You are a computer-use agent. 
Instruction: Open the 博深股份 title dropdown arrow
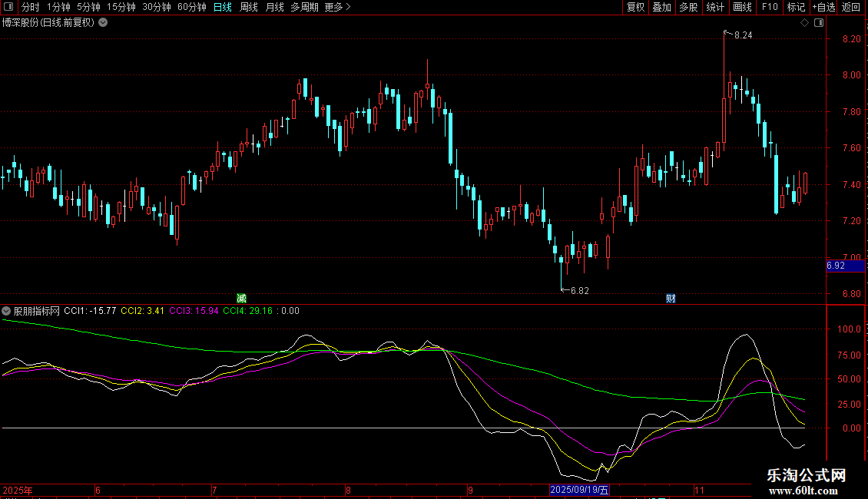click(103, 22)
